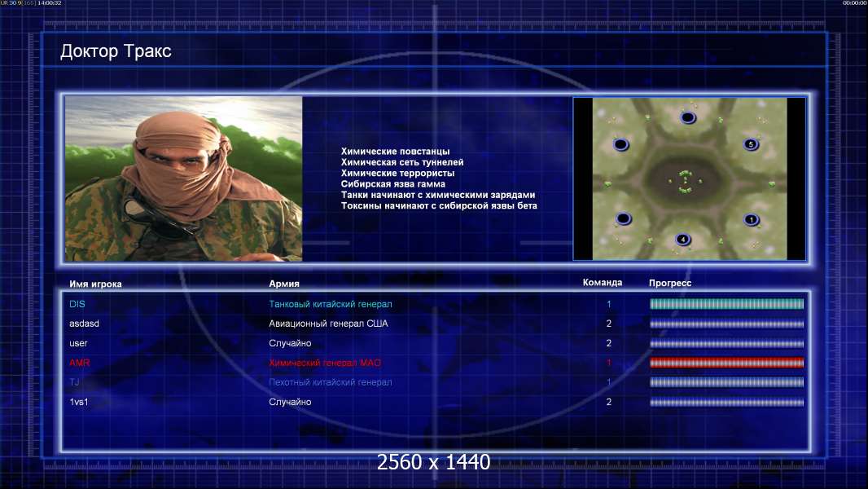Select player name DIS

click(77, 304)
